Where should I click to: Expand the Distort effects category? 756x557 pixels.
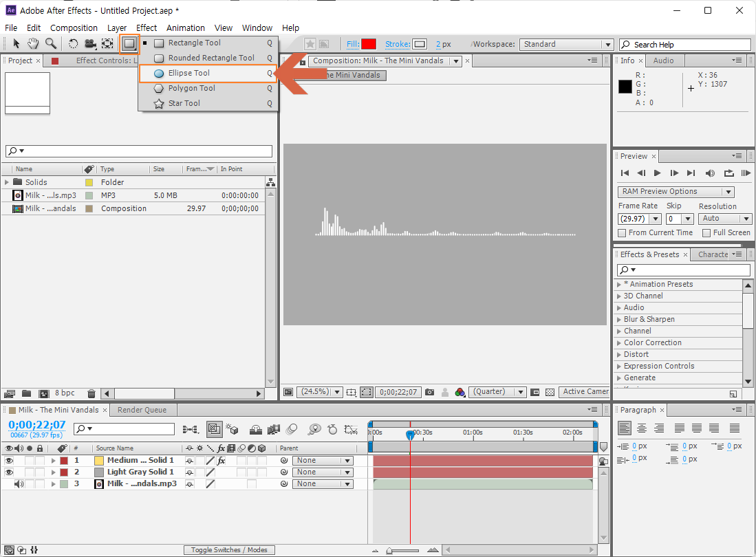pos(619,355)
